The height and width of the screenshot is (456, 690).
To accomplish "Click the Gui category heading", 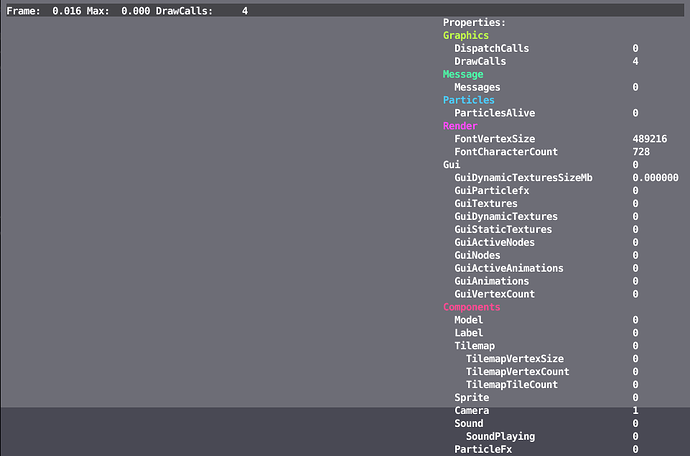I will (452, 164).
